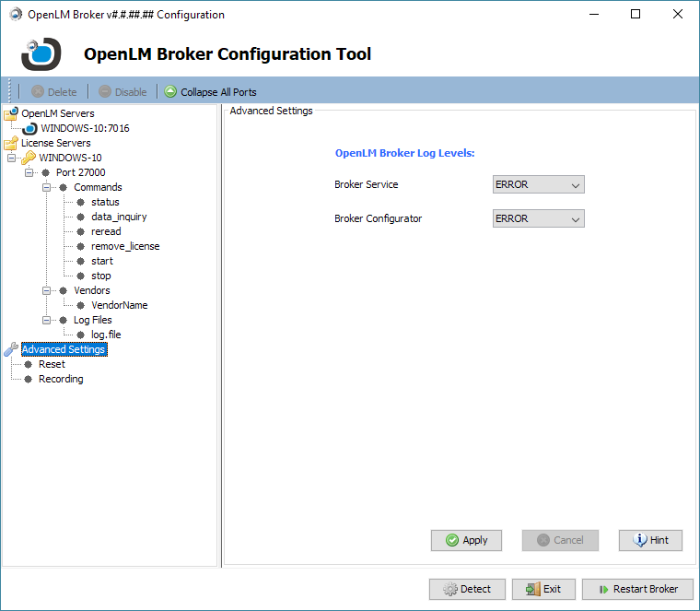Collapse the Commands tree node

click(x=46, y=187)
